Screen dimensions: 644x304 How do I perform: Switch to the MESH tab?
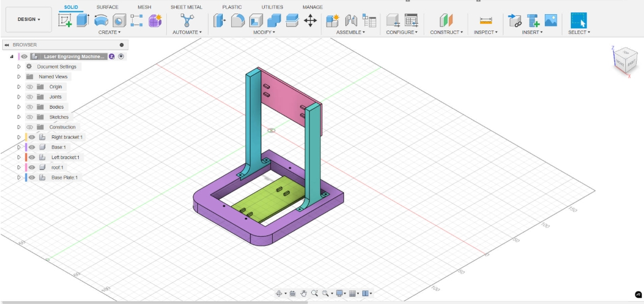[x=144, y=7]
